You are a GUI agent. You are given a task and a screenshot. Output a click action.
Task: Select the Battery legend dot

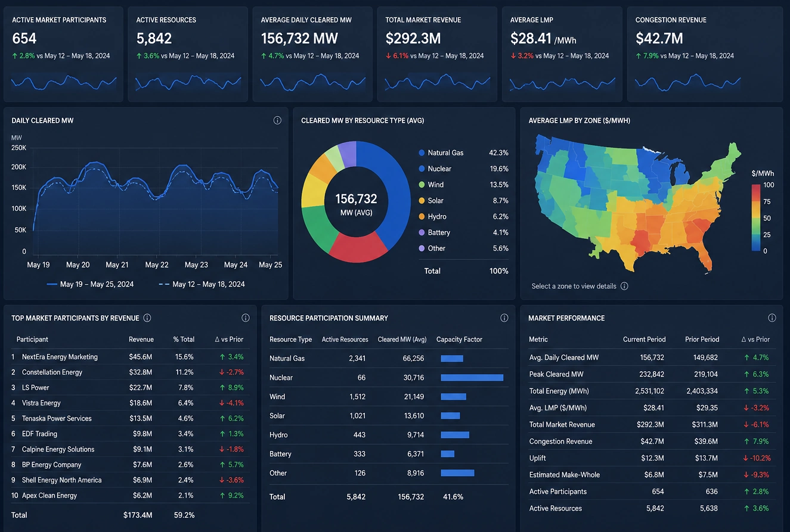click(422, 232)
